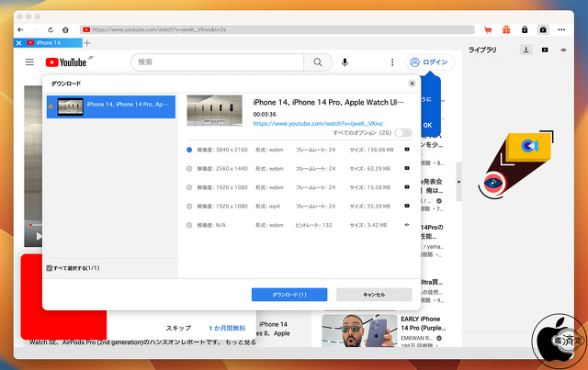
Task: Click audio icon on 3.42 MB row
Action: coord(407,225)
